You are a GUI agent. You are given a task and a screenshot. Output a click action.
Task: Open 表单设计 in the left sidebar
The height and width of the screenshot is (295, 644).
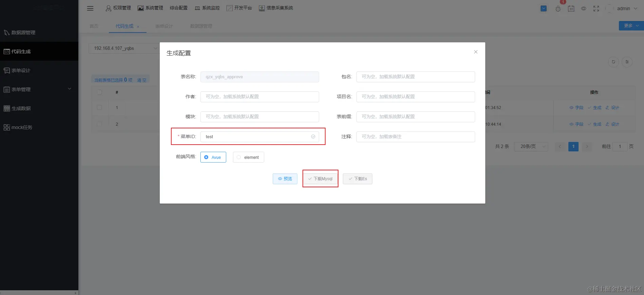tap(39, 70)
